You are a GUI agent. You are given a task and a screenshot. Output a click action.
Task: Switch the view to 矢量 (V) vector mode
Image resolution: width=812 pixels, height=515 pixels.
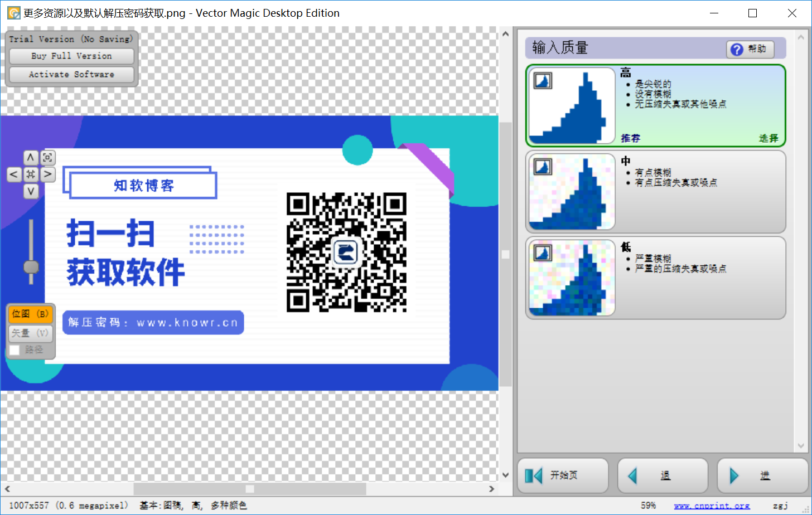point(31,333)
